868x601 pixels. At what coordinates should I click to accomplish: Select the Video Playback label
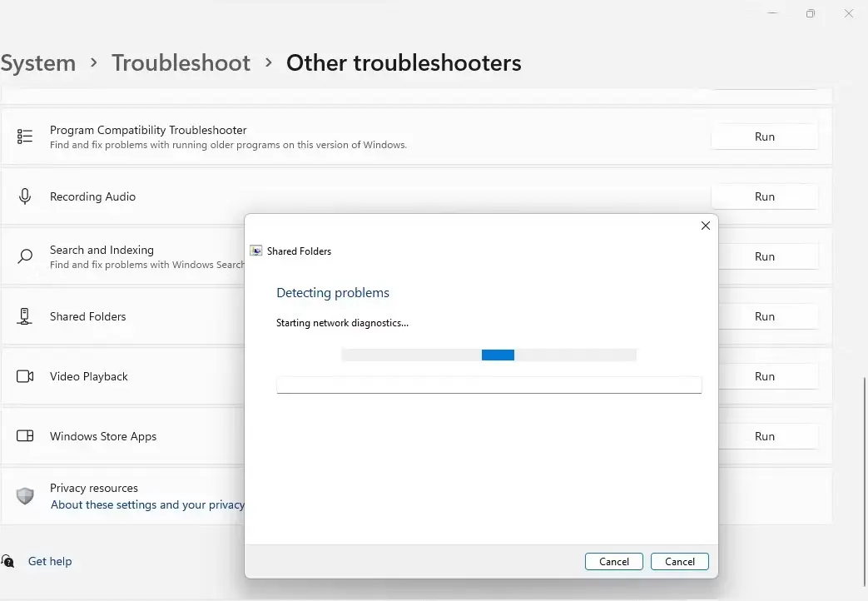pos(88,376)
